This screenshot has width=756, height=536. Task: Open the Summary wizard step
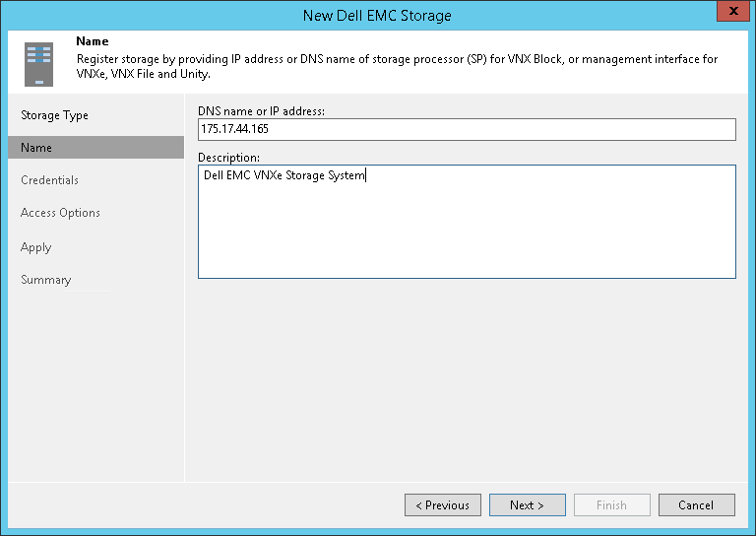(x=46, y=280)
